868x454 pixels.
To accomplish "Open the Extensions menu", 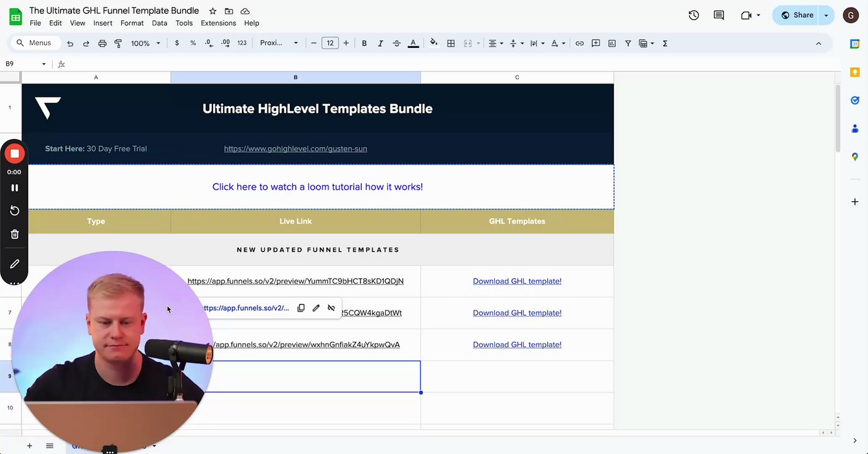I will 218,23.
